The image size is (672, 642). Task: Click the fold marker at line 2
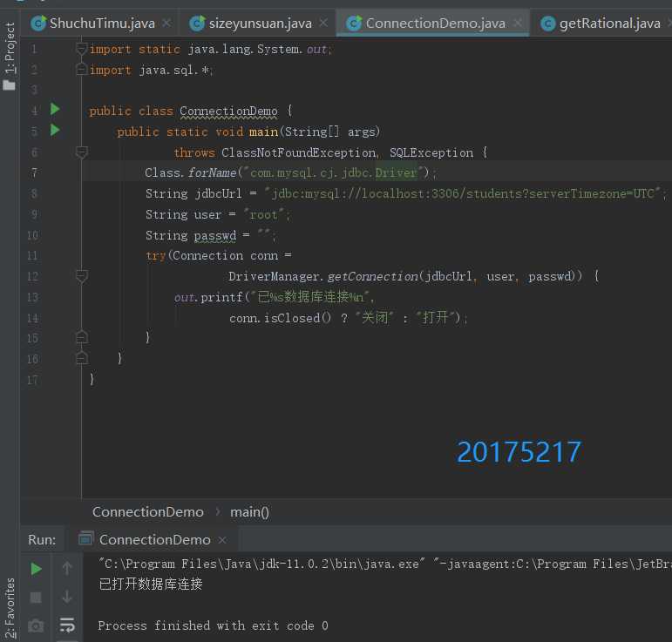point(81,69)
